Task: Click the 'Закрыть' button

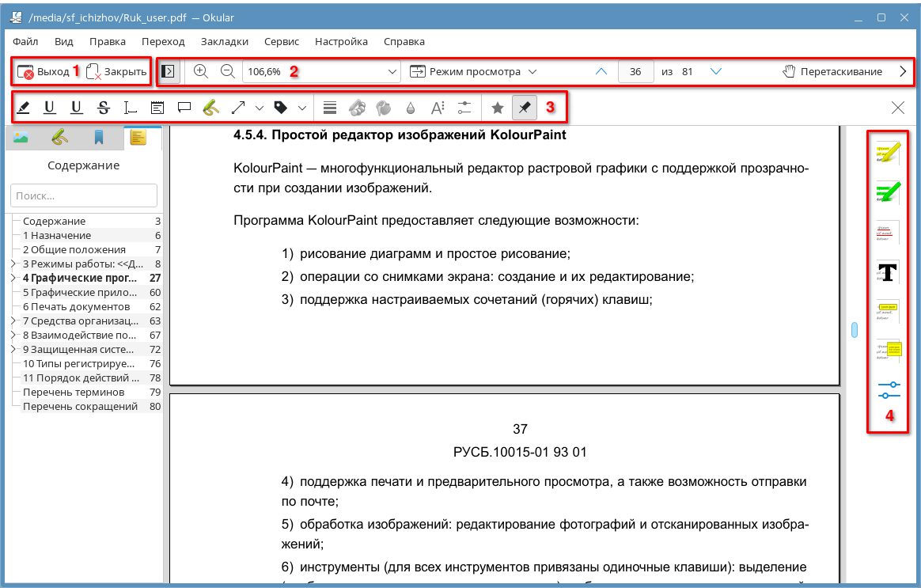Action: click(116, 71)
